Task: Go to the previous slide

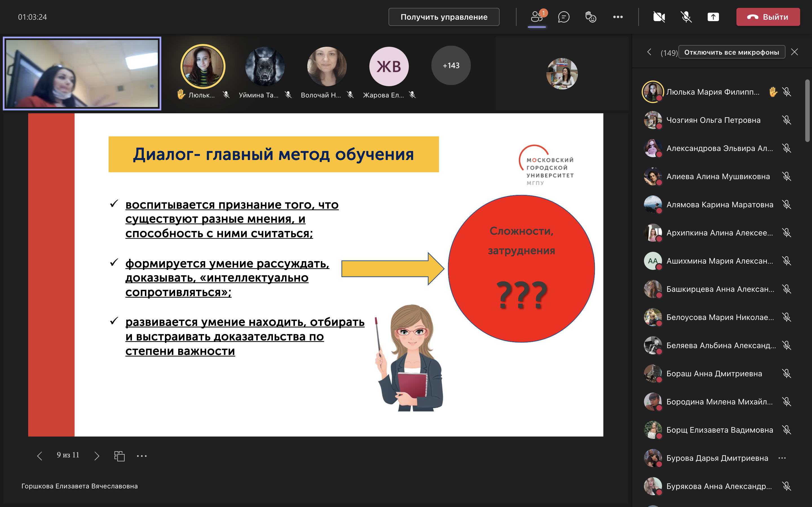Action: (39, 456)
